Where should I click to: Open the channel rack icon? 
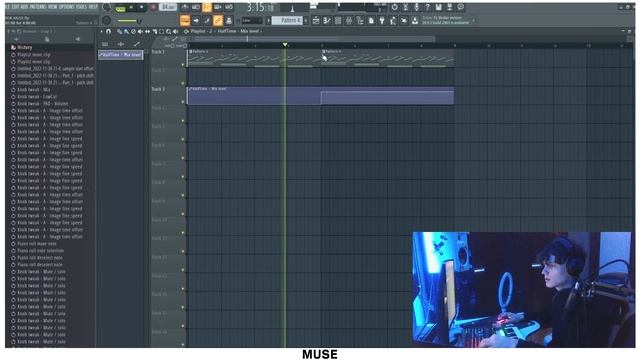[338, 20]
